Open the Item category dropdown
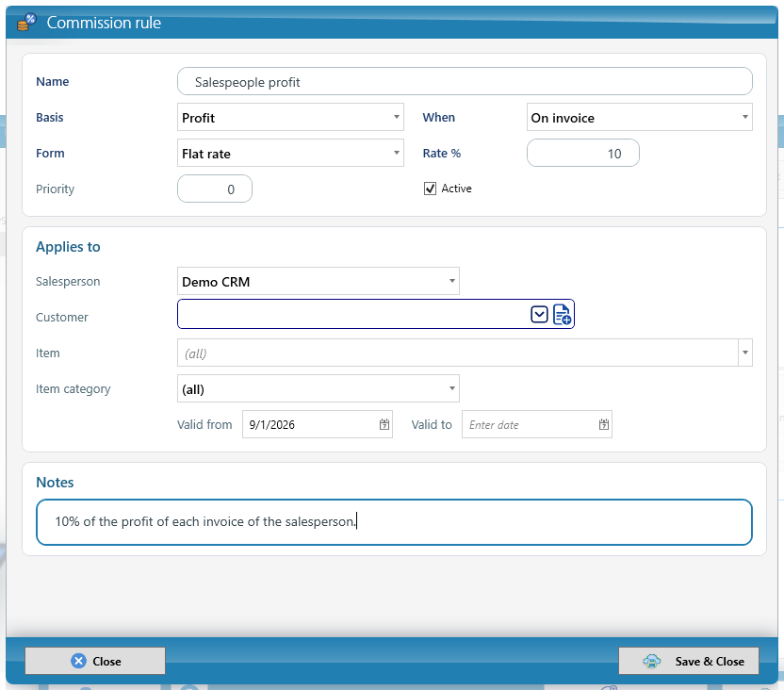784x690 pixels. click(318, 389)
